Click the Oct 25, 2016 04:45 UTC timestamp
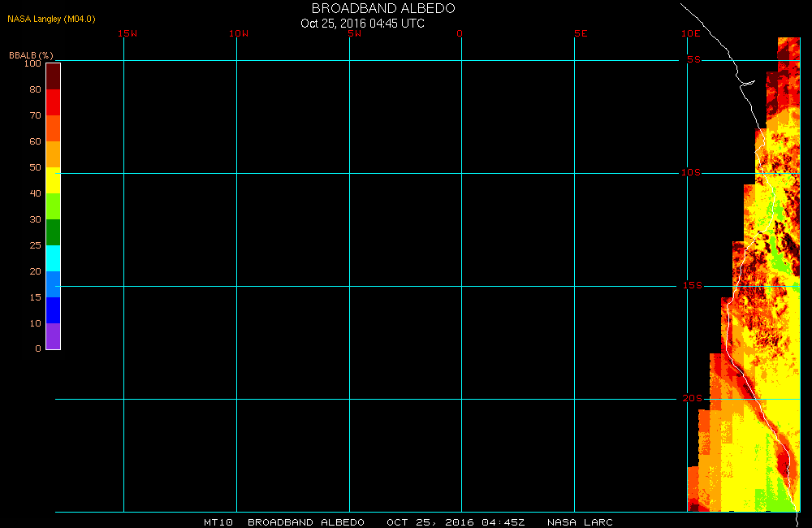This screenshot has width=812, height=528. pos(362,24)
